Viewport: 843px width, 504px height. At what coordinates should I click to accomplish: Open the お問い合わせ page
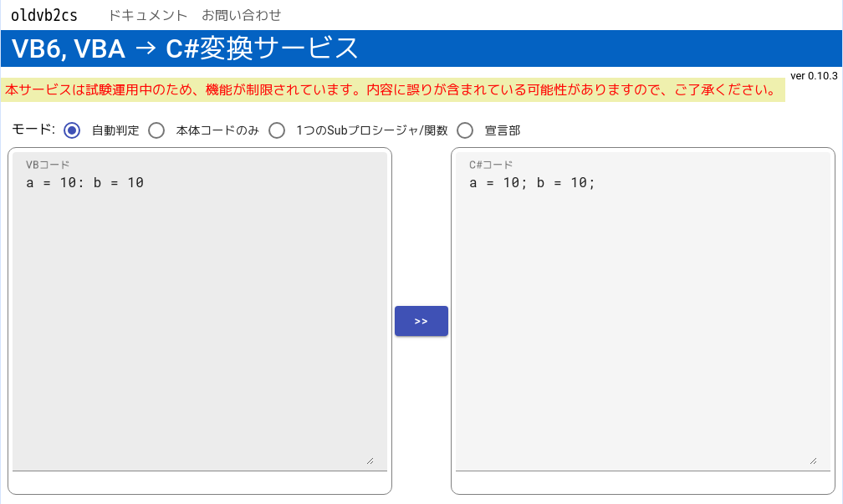(x=242, y=14)
